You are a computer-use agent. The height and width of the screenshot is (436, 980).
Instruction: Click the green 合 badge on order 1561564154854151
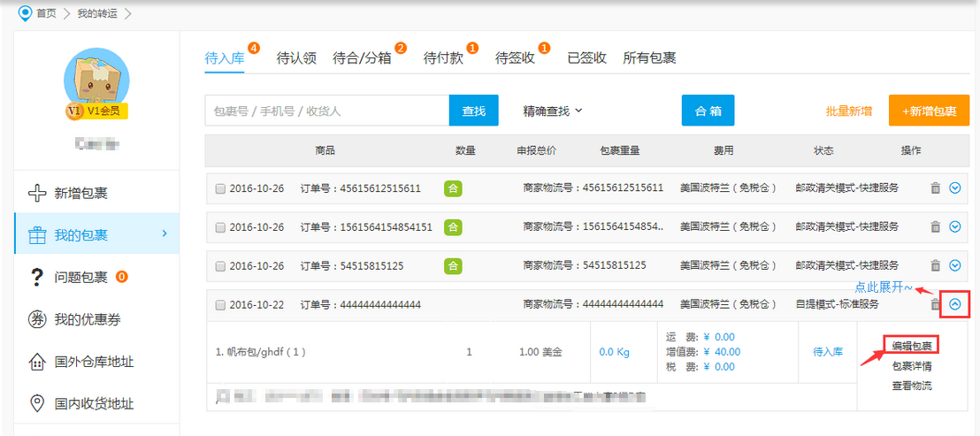453,226
